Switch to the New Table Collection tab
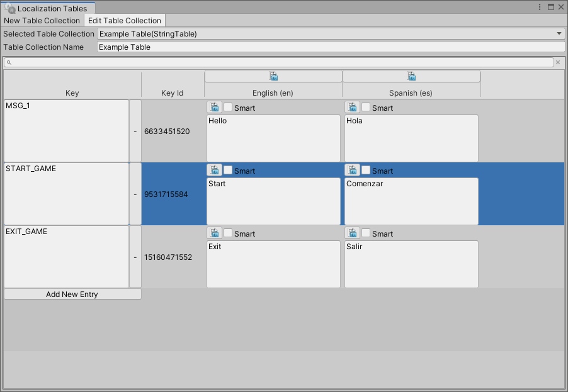Image resolution: width=568 pixels, height=392 pixels. click(42, 21)
